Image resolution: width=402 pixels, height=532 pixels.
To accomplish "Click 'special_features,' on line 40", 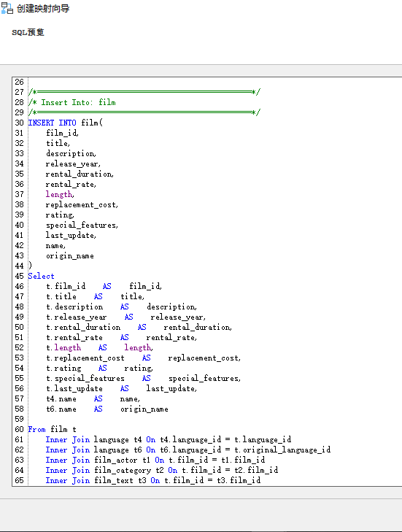I will 82,225.
